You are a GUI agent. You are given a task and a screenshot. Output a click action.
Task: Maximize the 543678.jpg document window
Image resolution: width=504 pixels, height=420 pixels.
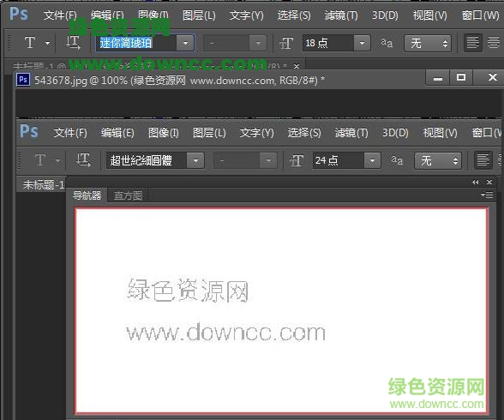[x=461, y=77]
